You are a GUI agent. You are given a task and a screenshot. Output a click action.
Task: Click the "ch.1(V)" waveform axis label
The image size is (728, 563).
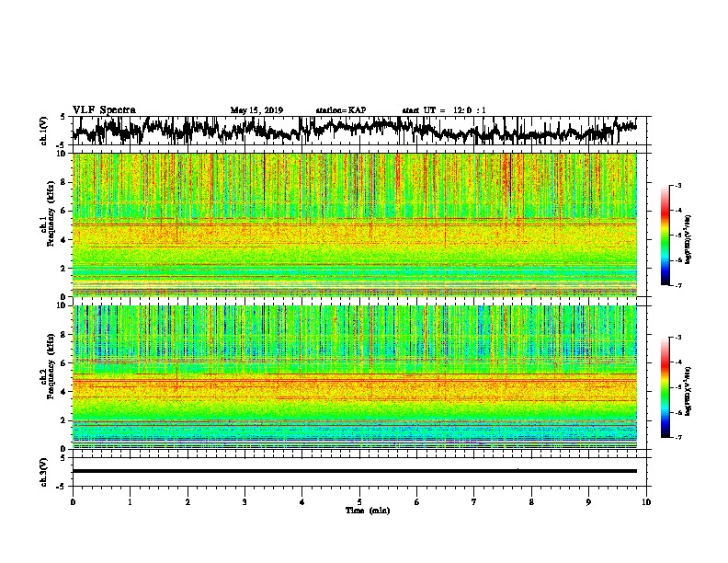pyautogui.click(x=44, y=131)
